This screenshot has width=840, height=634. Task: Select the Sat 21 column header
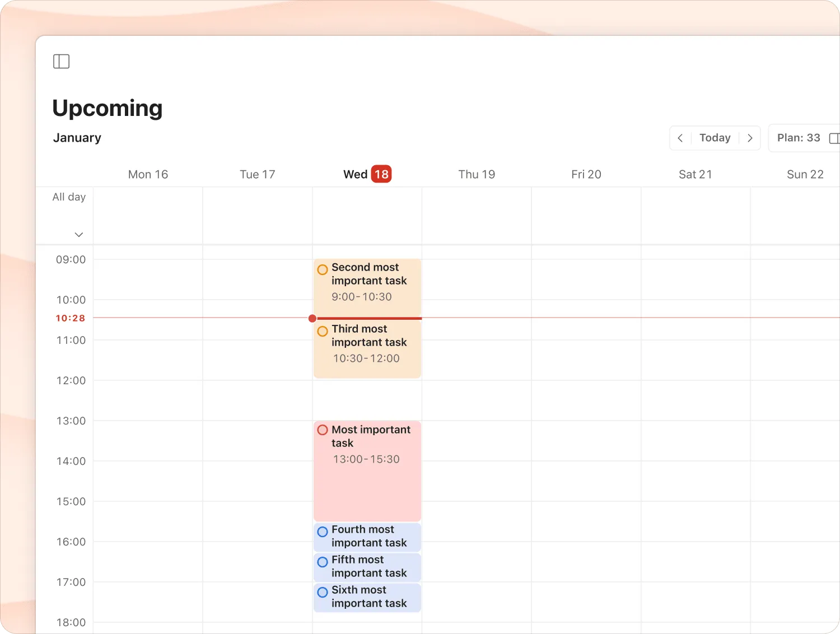(x=695, y=175)
